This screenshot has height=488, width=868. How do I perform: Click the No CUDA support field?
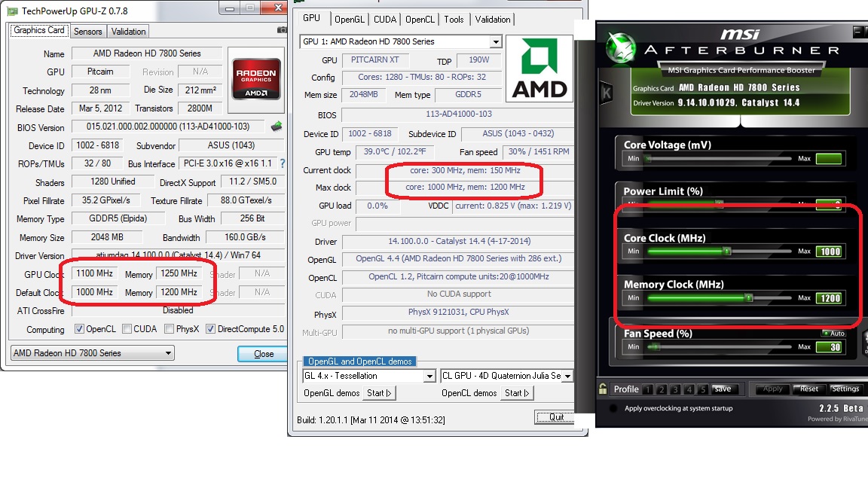[458, 294]
